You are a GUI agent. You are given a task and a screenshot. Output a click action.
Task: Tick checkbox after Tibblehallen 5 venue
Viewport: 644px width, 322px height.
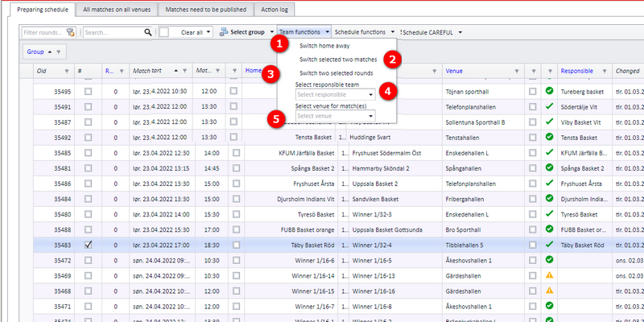click(x=533, y=245)
